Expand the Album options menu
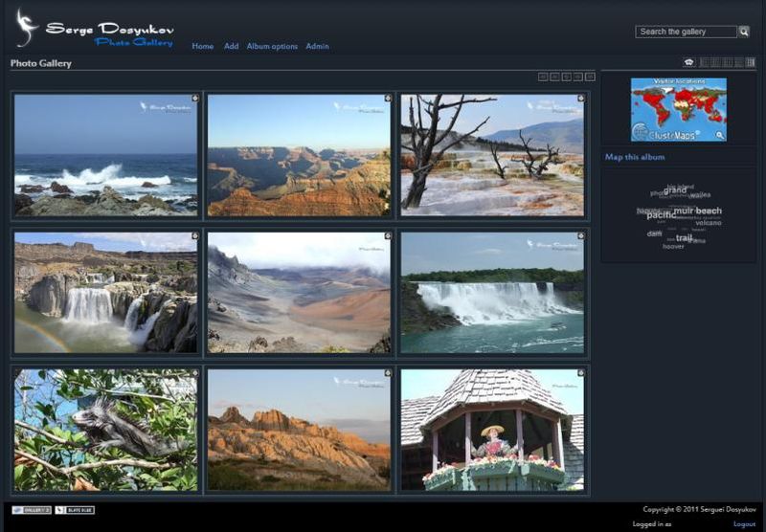Viewport: 766px width, 532px height. tap(272, 46)
